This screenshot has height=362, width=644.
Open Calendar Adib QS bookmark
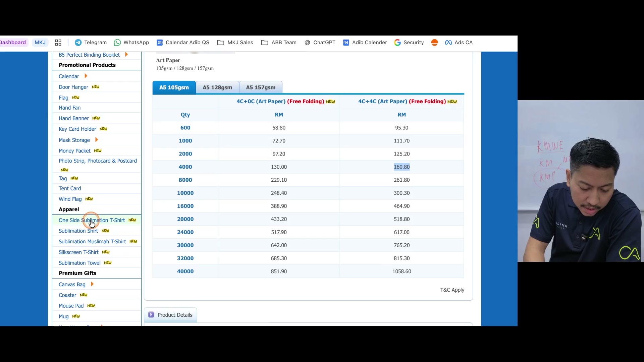pos(183,43)
